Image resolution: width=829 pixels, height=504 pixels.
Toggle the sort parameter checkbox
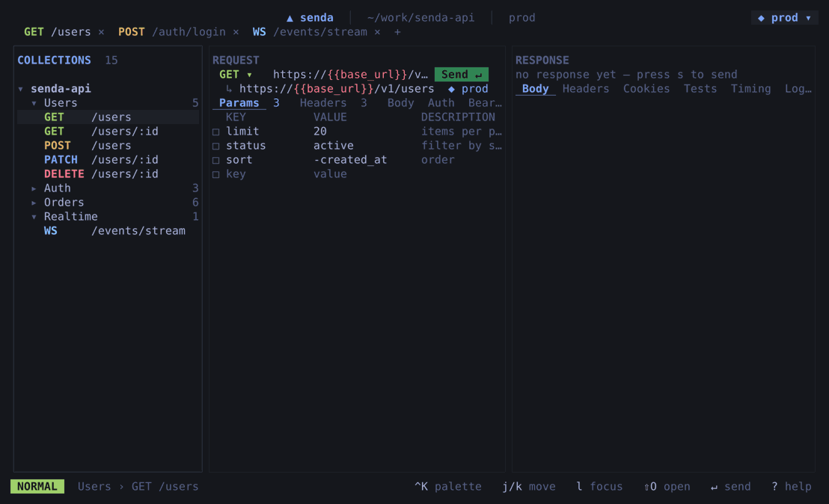click(215, 161)
